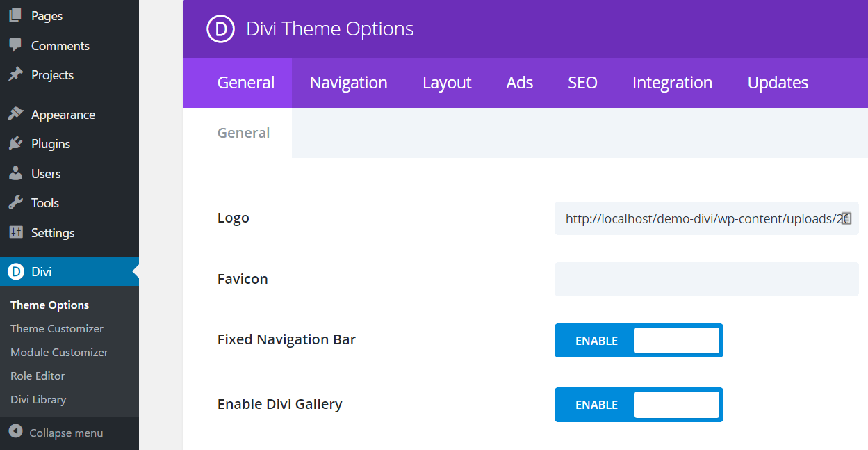Click the Appearance paintbrush icon

[15, 114]
